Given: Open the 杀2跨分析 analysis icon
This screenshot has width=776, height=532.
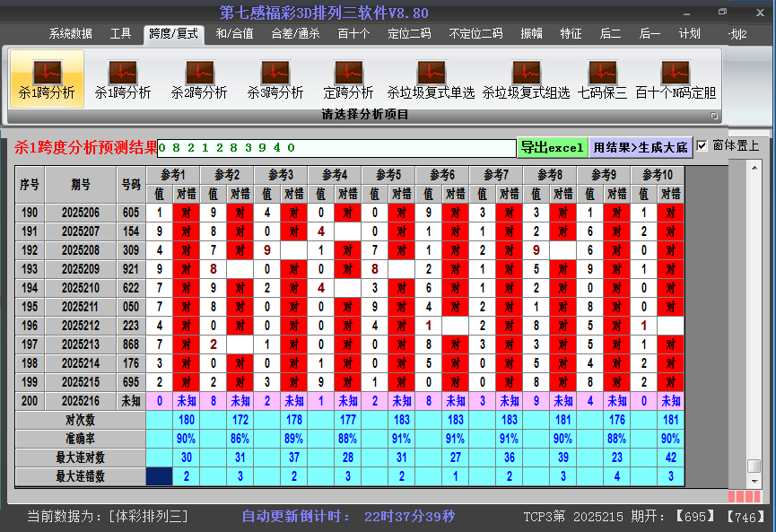Looking at the screenshot, I should click(x=199, y=79).
